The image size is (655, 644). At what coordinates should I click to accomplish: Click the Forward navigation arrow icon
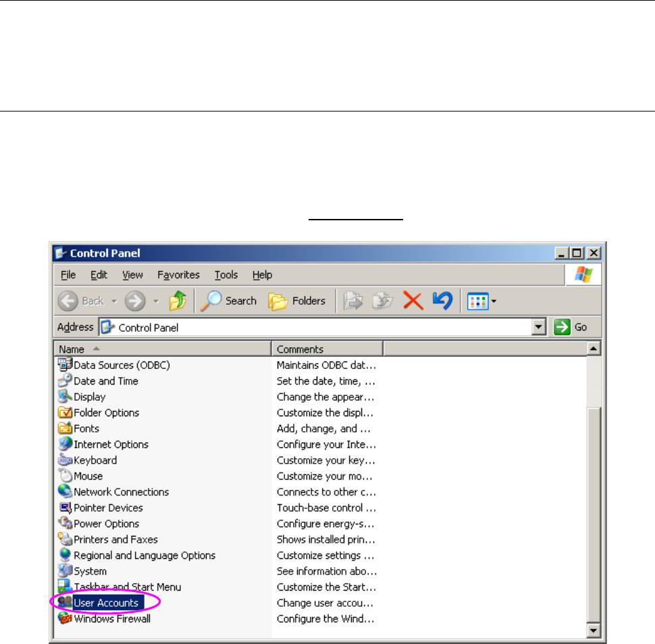click(x=135, y=301)
